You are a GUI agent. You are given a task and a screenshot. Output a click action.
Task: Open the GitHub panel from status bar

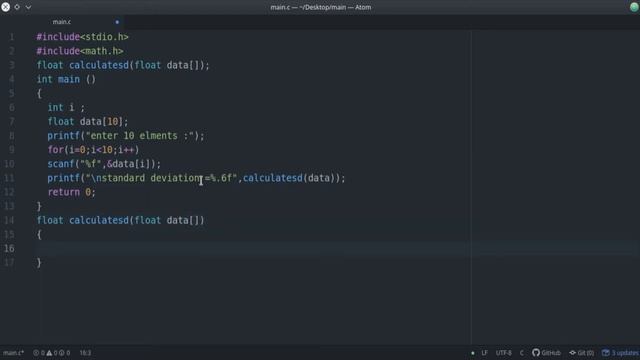coord(547,353)
